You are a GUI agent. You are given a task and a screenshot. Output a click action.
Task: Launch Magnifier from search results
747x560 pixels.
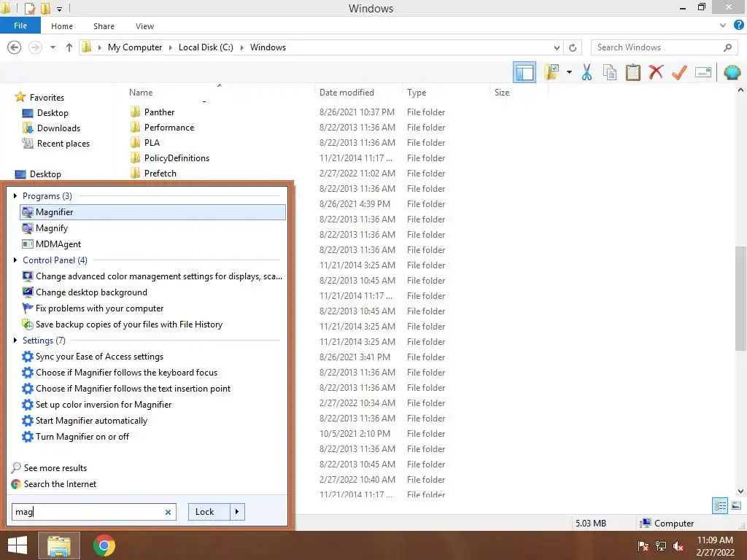pos(153,212)
